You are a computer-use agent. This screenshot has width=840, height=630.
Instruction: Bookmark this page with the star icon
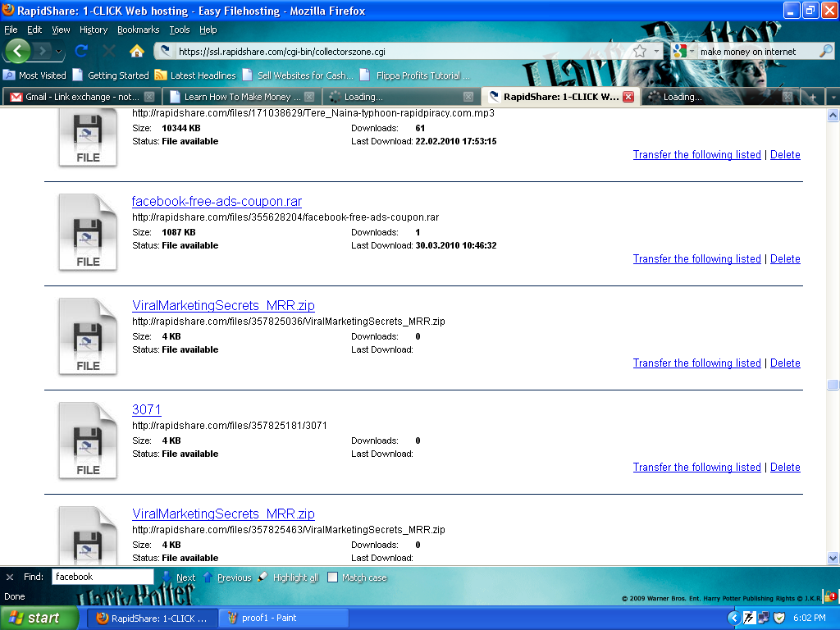coord(640,51)
